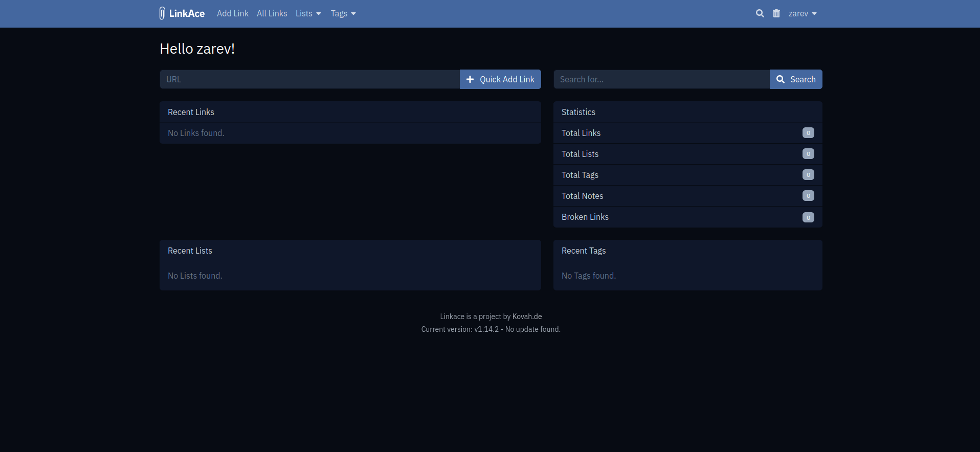
Task: Open the trash bin icon
Action: [776, 13]
